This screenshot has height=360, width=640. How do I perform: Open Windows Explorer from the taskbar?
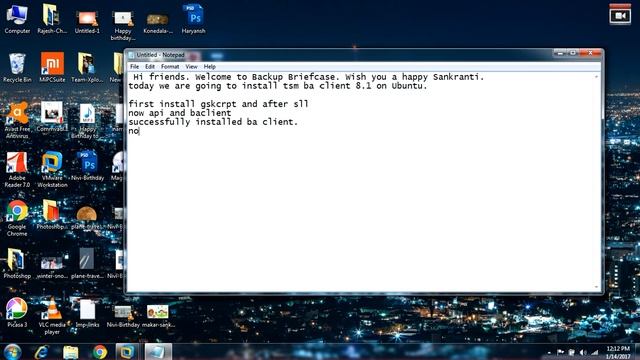(71, 352)
